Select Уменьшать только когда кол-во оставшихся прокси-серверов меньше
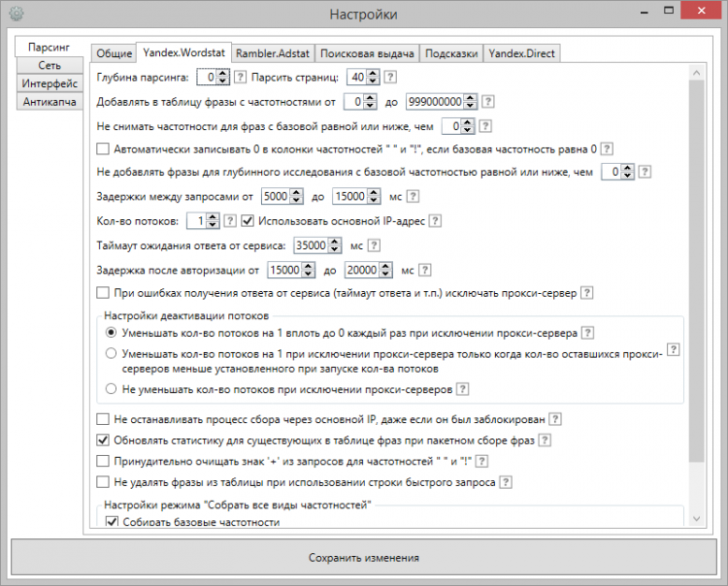The height and width of the screenshot is (586, 728). click(111, 353)
